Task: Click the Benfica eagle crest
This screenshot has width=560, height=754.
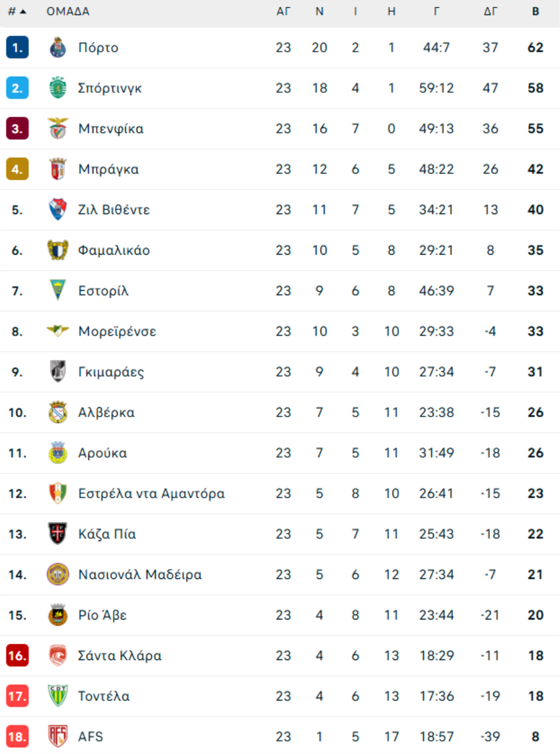Action: (58, 129)
